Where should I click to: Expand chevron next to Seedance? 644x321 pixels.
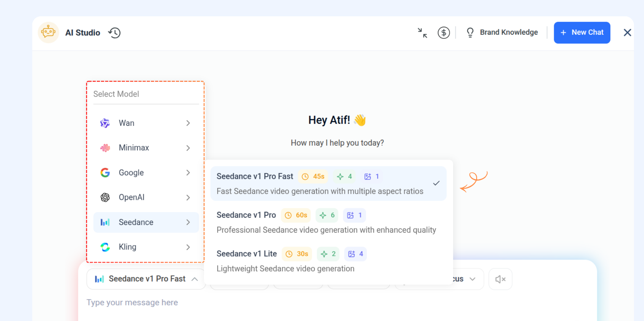[188, 222]
